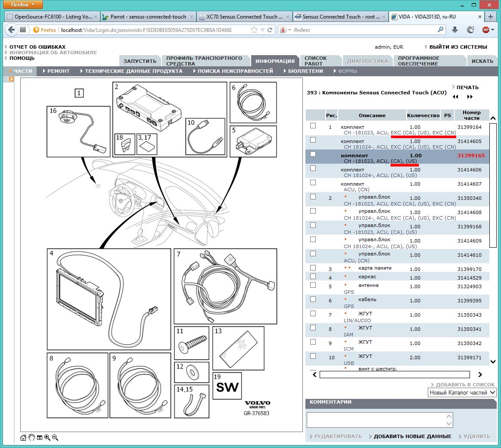This screenshot has height=448, width=501.
Task: Select the hand pan tool under the diagram
Action: click(31, 438)
